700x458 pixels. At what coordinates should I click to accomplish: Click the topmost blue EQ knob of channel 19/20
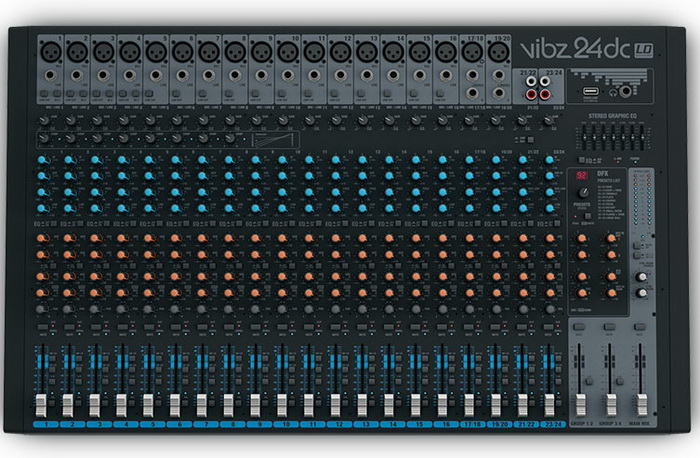click(496, 160)
